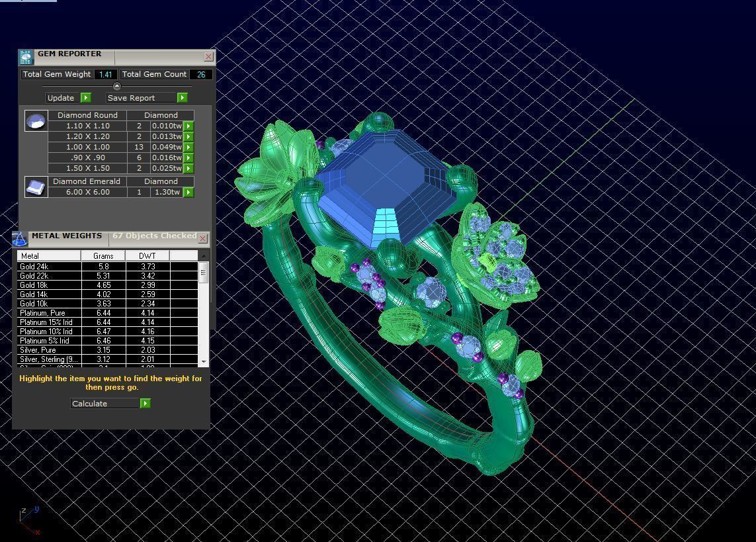The width and height of the screenshot is (756, 542).
Task: Click the Total Gem Count value 26
Action: point(201,74)
